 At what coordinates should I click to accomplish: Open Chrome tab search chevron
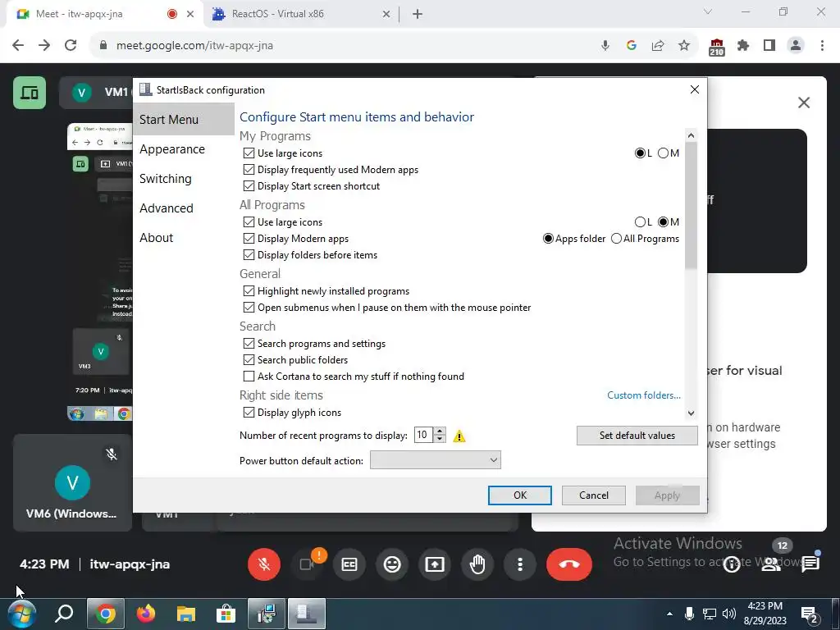click(x=708, y=11)
